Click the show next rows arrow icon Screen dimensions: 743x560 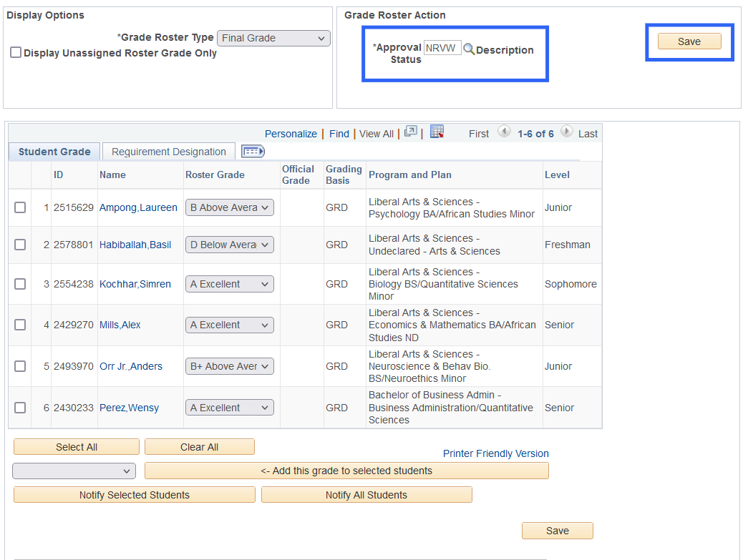567,132
